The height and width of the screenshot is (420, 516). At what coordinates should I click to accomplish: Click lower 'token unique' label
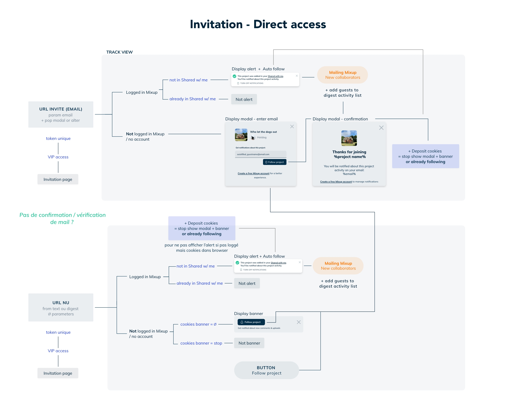click(x=58, y=332)
